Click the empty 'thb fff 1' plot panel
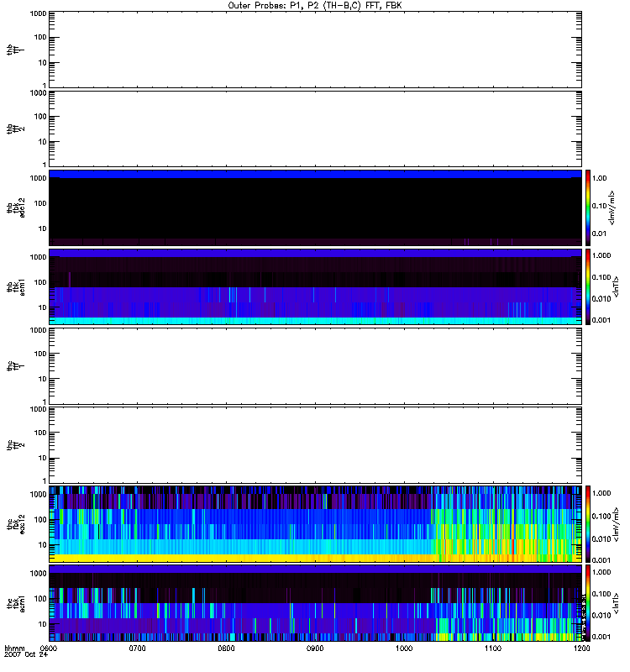This screenshot has height=672, width=630. tap(315, 50)
